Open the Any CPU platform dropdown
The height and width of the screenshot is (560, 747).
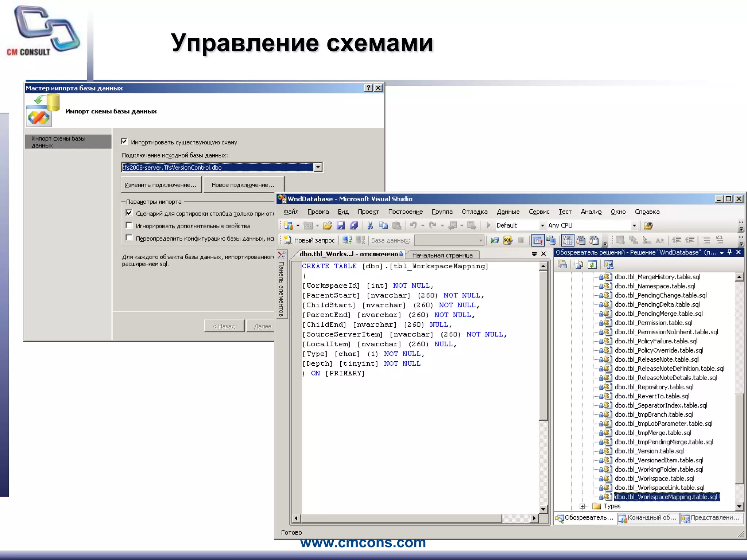(634, 226)
